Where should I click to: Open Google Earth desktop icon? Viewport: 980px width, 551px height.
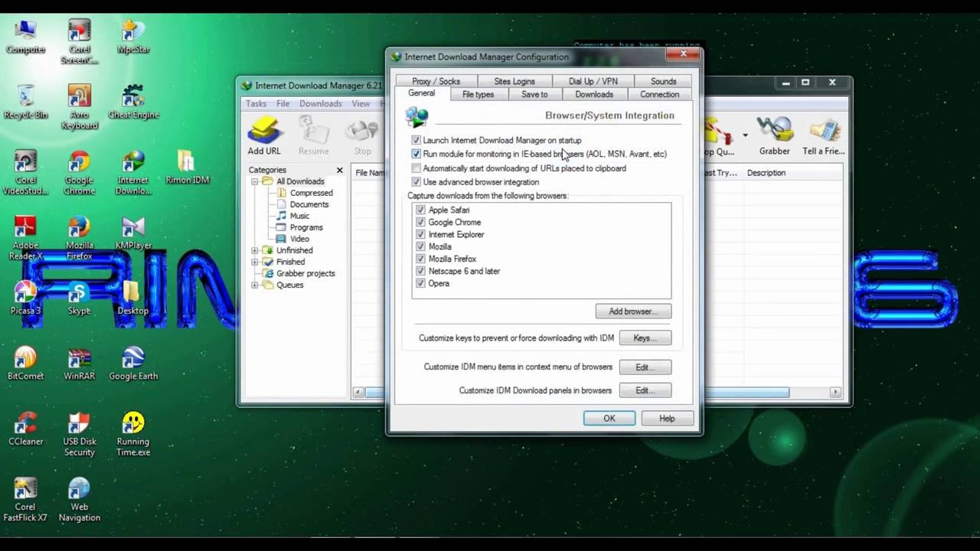tap(133, 364)
